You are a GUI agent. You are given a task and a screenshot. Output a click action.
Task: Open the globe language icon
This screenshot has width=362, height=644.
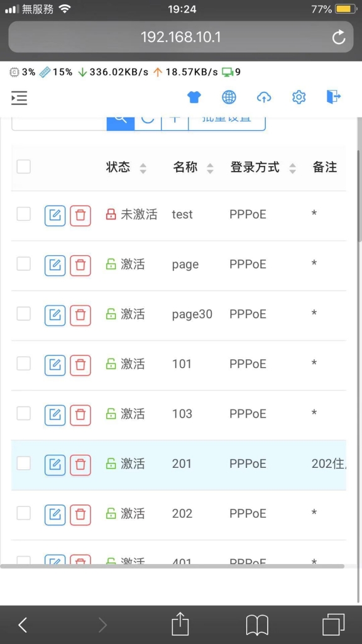(229, 97)
